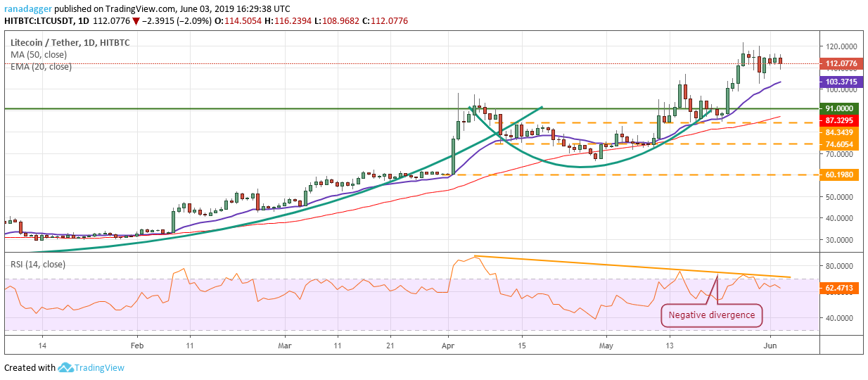Click the published header line with ranadagger
Viewport: 868px width, 380px height.
(x=147, y=8)
